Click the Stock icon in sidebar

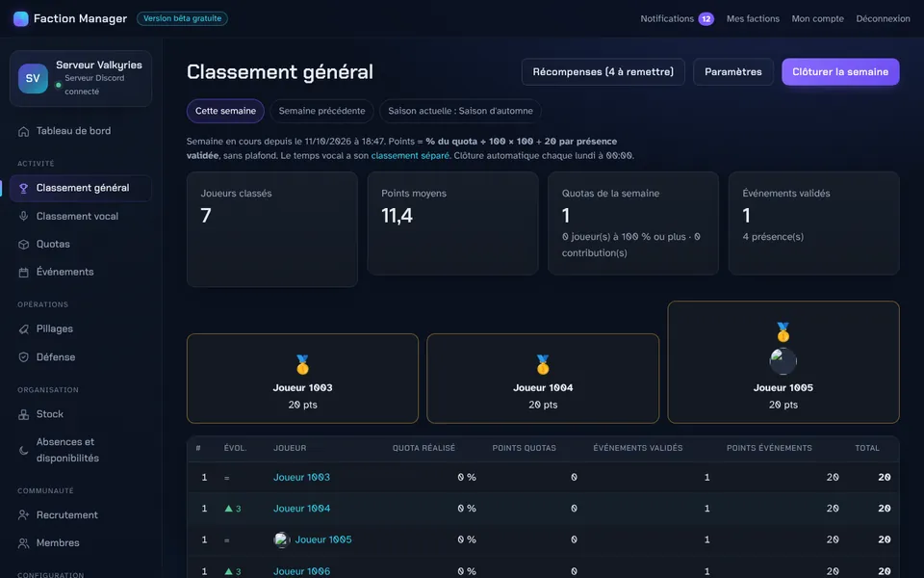pos(23,414)
